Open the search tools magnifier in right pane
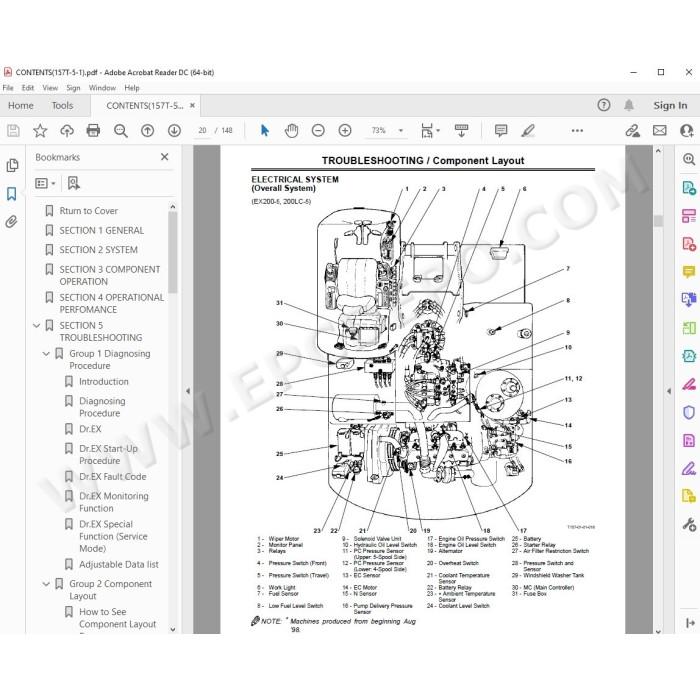The height and width of the screenshot is (700, 700). (689, 159)
